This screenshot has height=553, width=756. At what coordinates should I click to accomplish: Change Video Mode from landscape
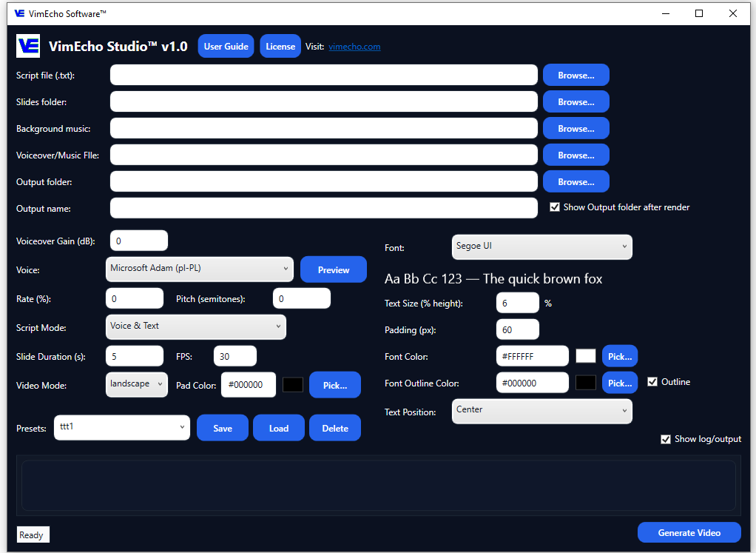(136, 385)
